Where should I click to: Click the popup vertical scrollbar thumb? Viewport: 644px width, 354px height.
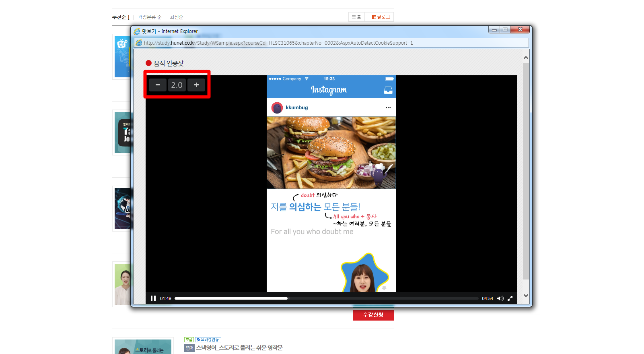(x=526, y=171)
